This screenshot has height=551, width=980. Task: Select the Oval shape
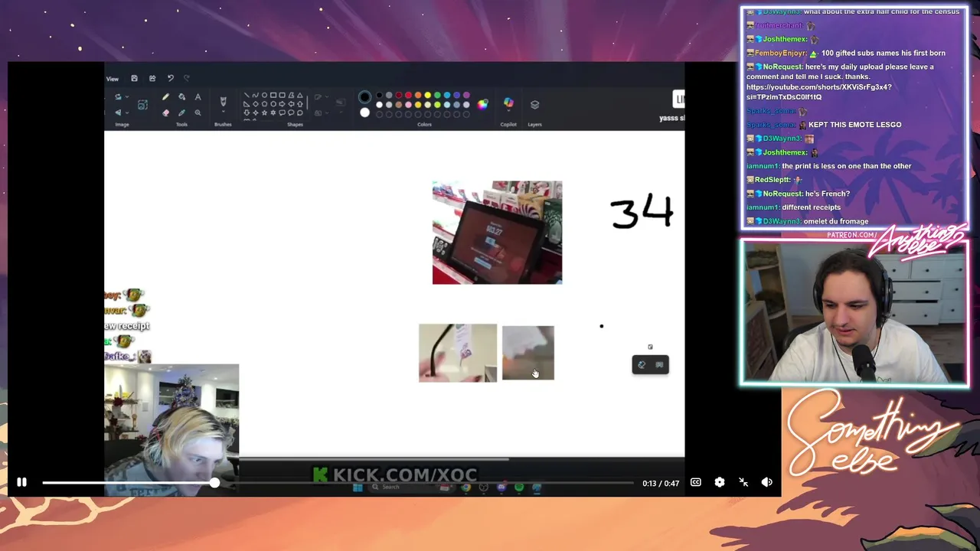[x=264, y=95]
